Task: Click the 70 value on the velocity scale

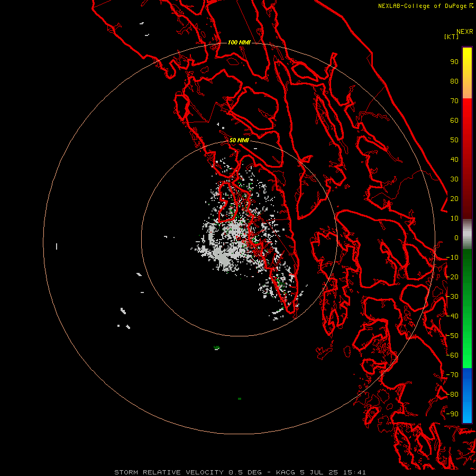Action: (x=454, y=101)
